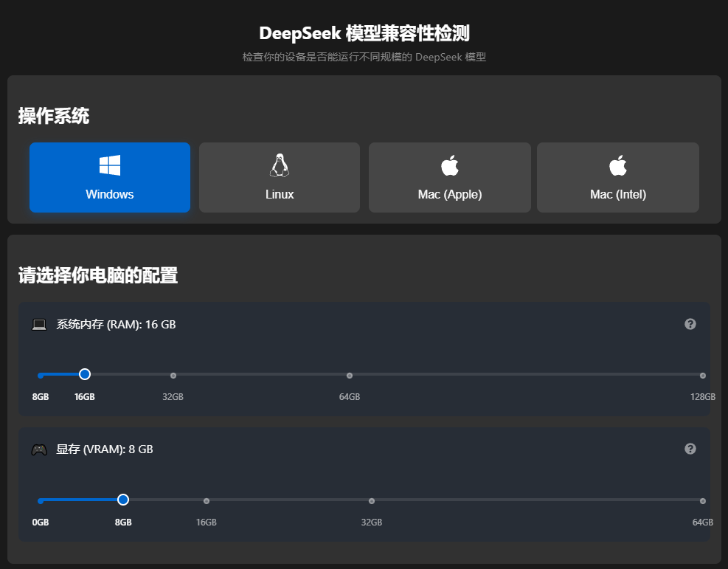Image resolution: width=728 pixels, height=569 pixels.
Task: Click the 128GB label under the RAM slider
Action: tap(703, 396)
